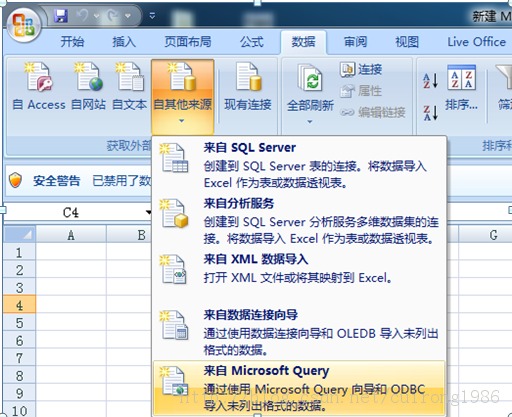Select row 2 header

click(20, 270)
